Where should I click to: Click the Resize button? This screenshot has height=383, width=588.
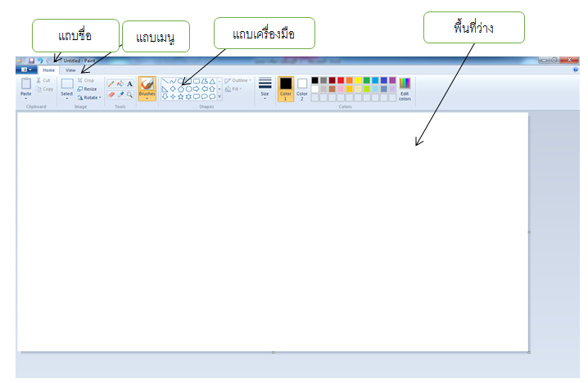pos(88,88)
